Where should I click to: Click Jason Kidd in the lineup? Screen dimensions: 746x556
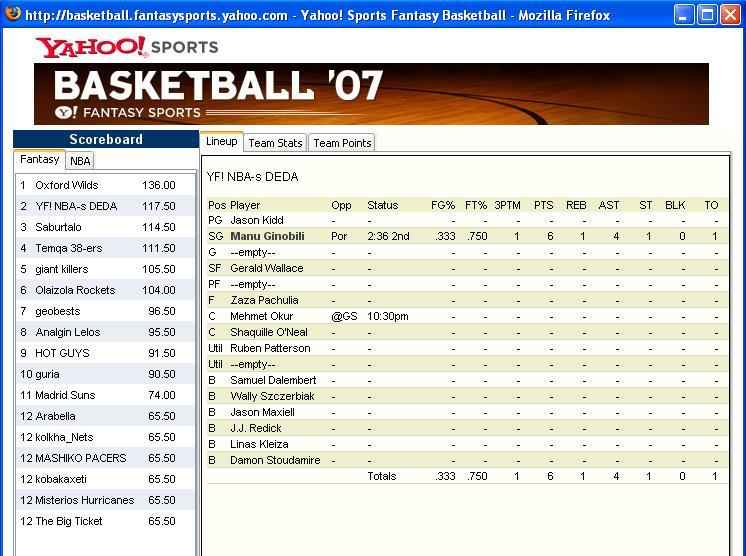(x=257, y=220)
